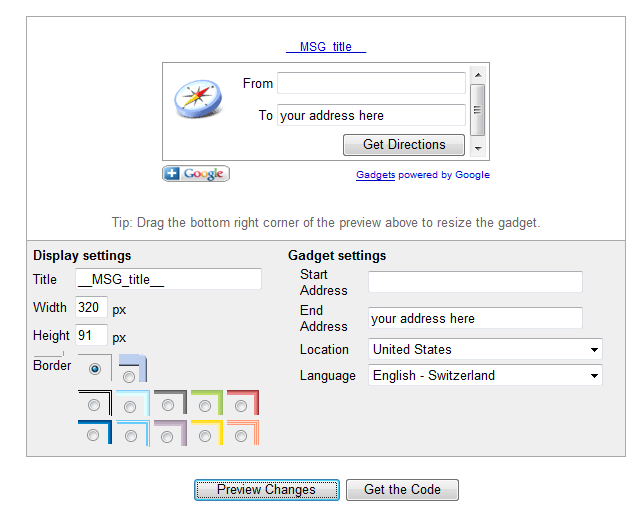Open the Gadgets powered by Google link

coord(423,175)
